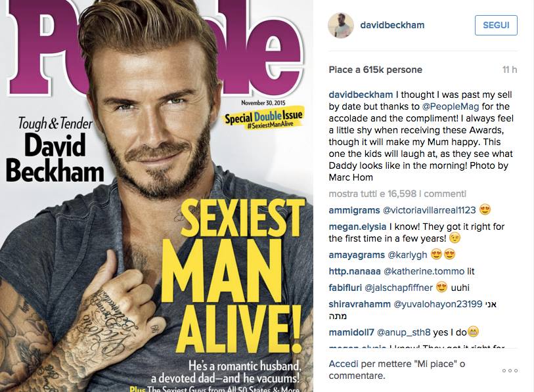This screenshot has width=534, height=392.
Task: Click the @victoriavillarreal1123 mention
Action: [430, 211]
